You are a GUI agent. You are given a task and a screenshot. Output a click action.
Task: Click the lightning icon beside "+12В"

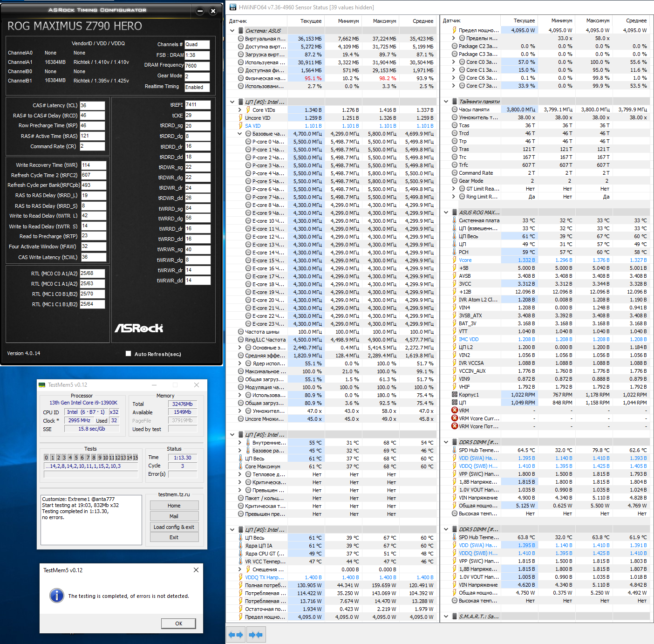click(x=455, y=292)
